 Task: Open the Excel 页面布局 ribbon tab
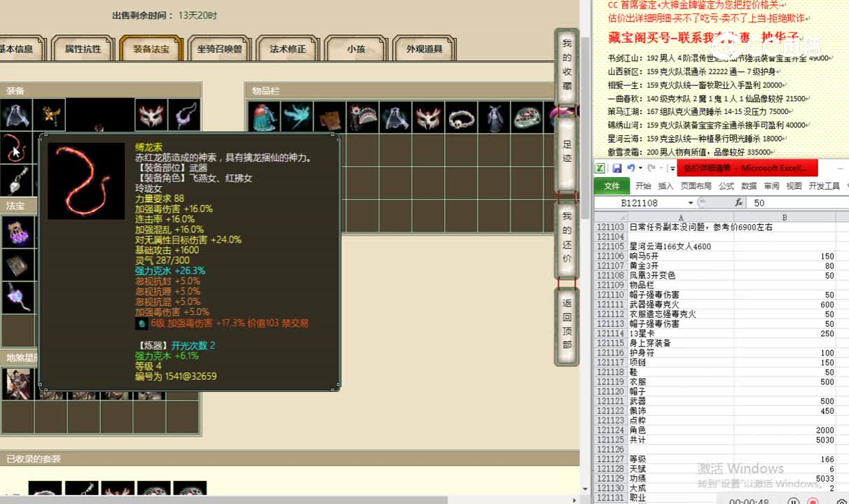point(696,186)
